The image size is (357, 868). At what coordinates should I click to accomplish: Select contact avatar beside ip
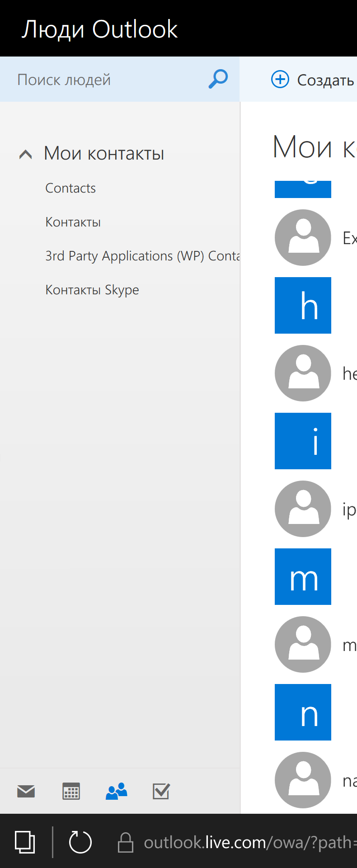(x=303, y=509)
